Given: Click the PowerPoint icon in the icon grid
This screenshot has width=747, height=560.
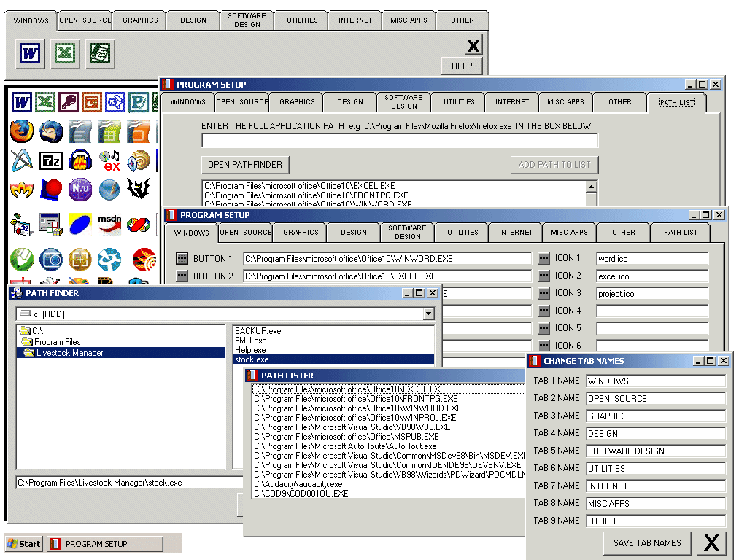Looking at the screenshot, I should coord(91,101).
